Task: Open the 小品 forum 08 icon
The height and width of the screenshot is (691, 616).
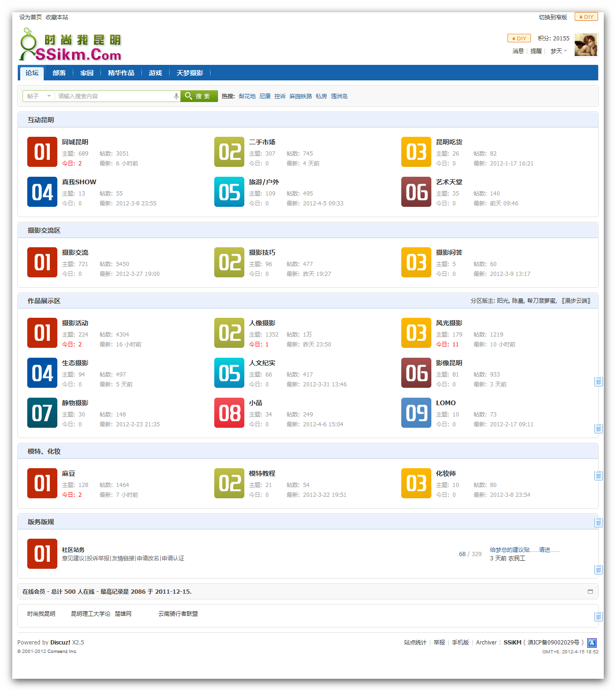Action: pos(229,413)
